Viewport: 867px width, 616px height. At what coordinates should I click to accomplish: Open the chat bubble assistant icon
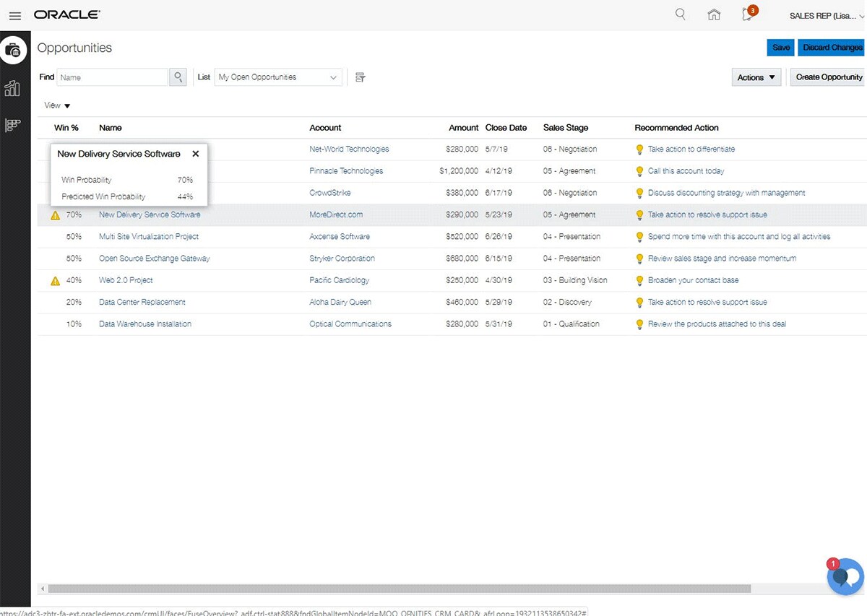point(844,576)
